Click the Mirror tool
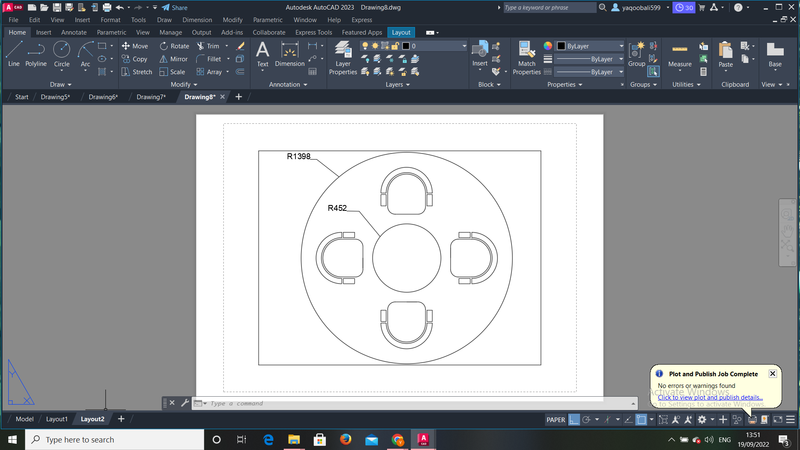 173,59
